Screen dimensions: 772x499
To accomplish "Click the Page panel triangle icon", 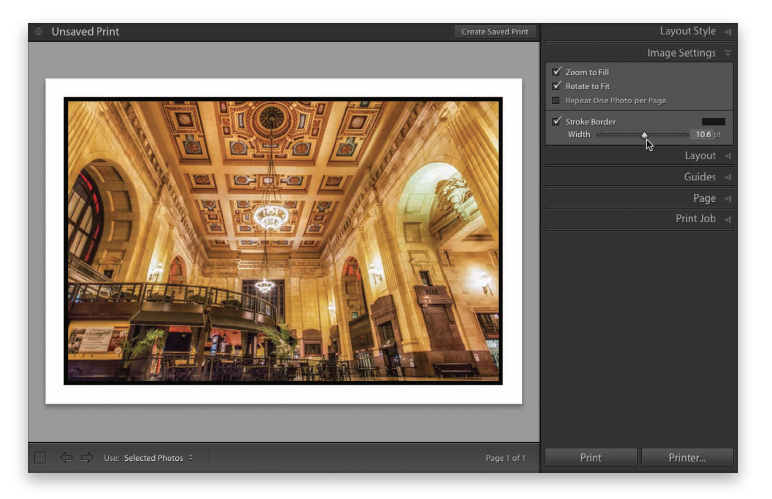I will tap(727, 198).
